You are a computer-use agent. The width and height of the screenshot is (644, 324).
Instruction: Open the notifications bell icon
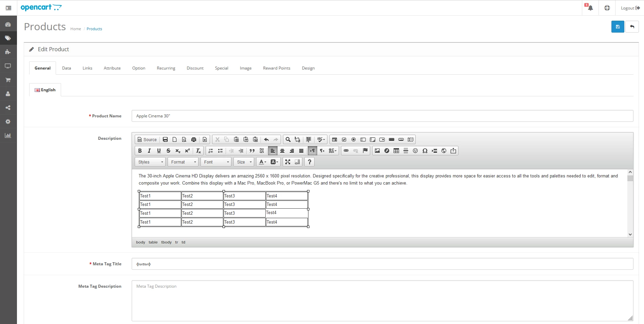(x=590, y=8)
